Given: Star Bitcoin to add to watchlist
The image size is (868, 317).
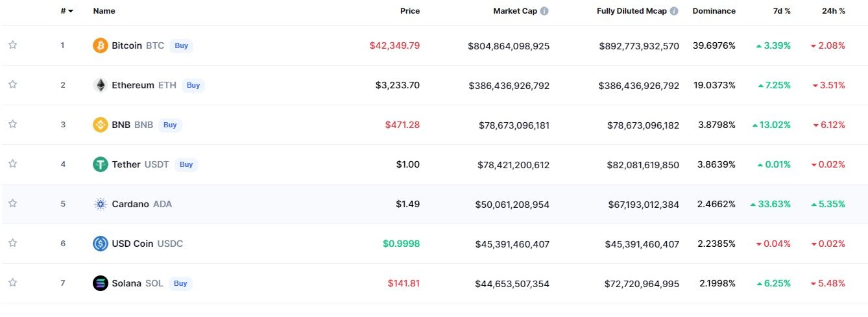Looking at the screenshot, I should (x=12, y=45).
